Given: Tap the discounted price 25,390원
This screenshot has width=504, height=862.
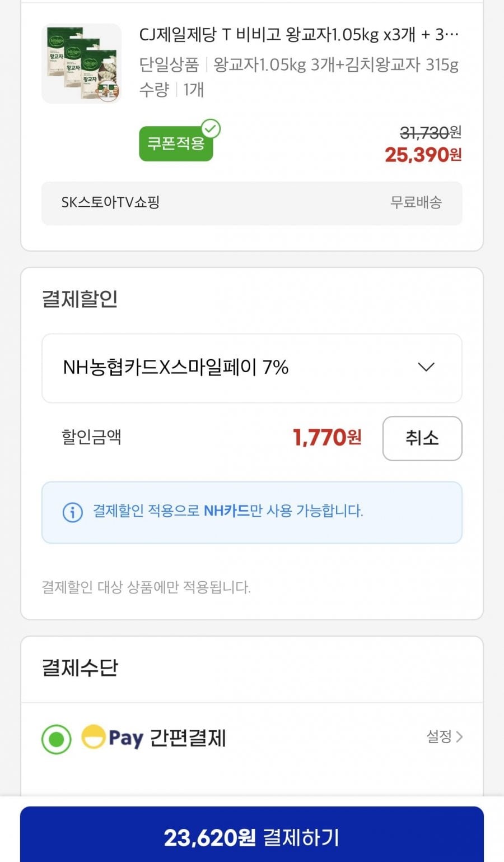Looking at the screenshot, I should pyautogui.click(x=423, y=155).
